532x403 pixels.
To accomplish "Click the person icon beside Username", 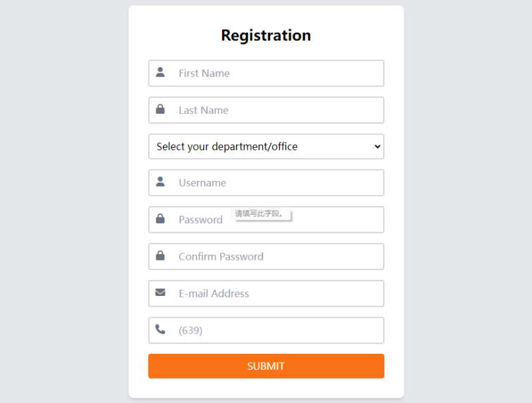I will coord(160,182).
